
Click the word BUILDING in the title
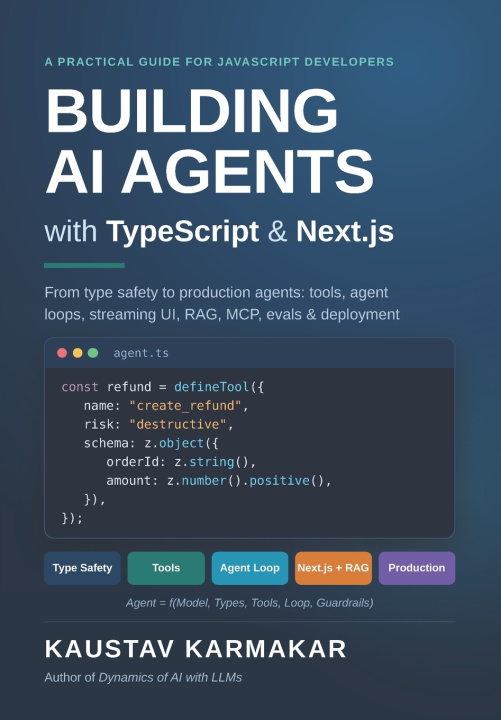coord(192,111)
